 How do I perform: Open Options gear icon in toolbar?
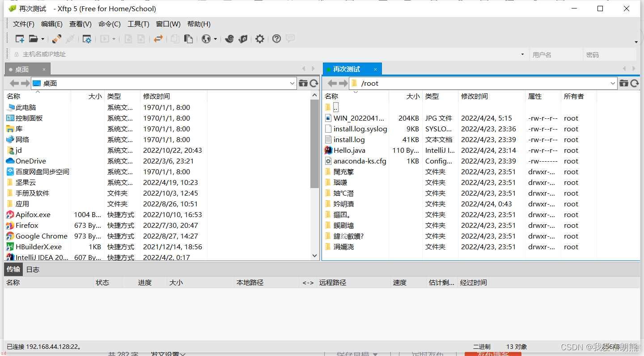260,39
